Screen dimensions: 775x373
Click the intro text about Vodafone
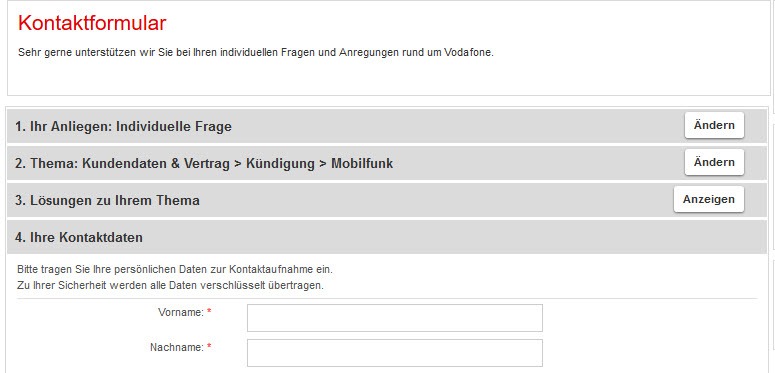click(256, 52)
